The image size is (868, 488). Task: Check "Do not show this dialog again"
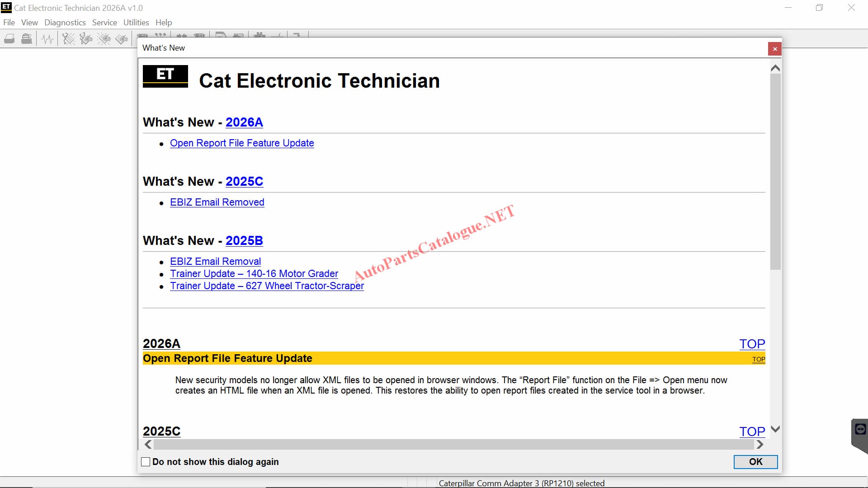point(146,462)
